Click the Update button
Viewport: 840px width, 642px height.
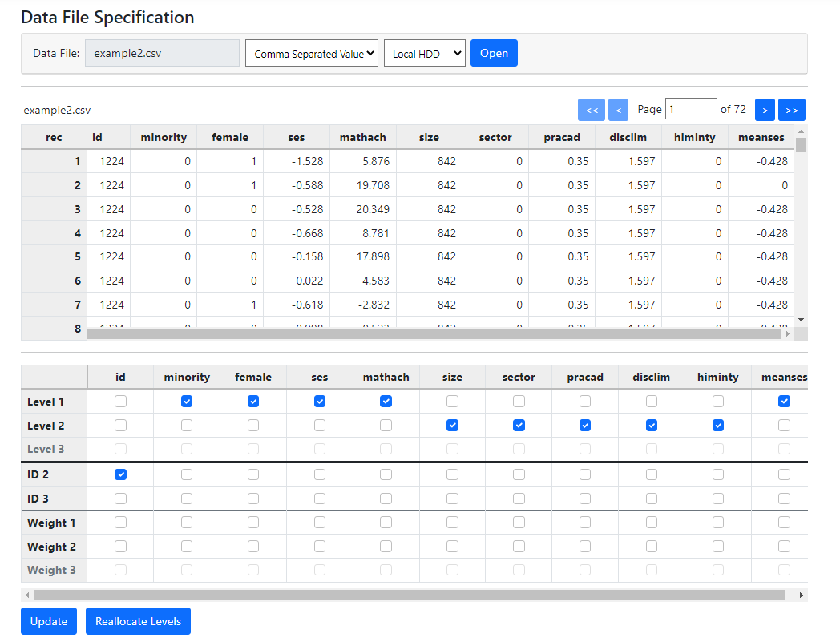pyautogui.click(x=49, y=621)
